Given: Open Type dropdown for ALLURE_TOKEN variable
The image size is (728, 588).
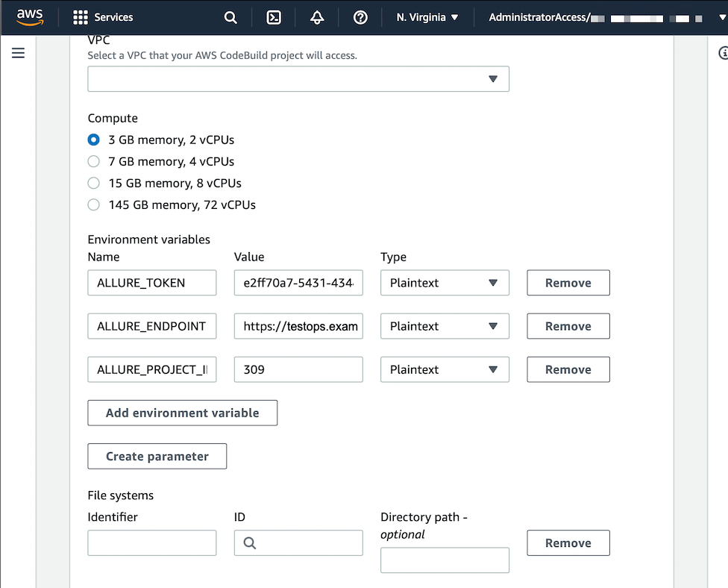Looking at the screenshot, I should click(445, 283).
